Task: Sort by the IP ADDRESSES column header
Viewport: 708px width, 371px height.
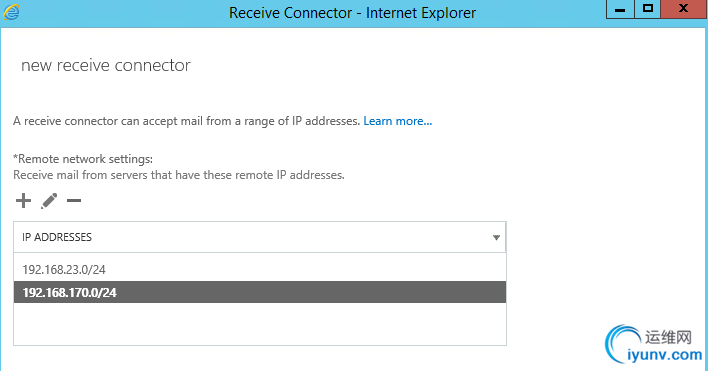Action: coord(57,237)
